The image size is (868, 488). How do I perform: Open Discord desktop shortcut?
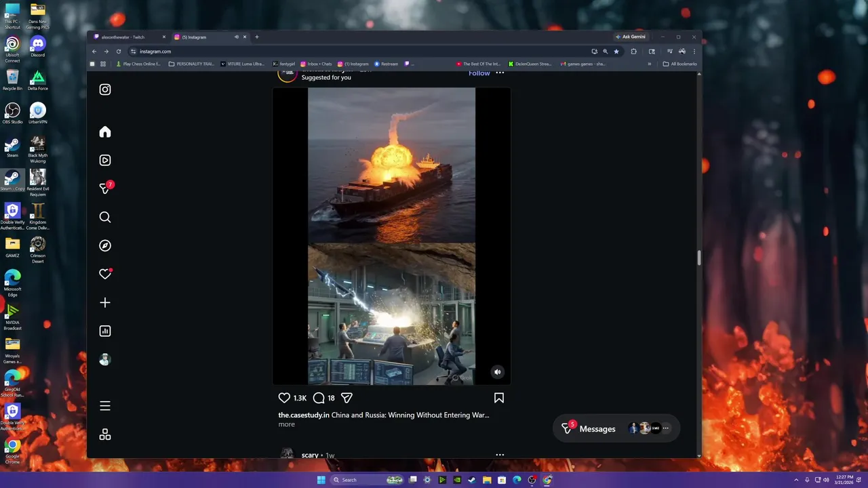(x=38, y=47)
